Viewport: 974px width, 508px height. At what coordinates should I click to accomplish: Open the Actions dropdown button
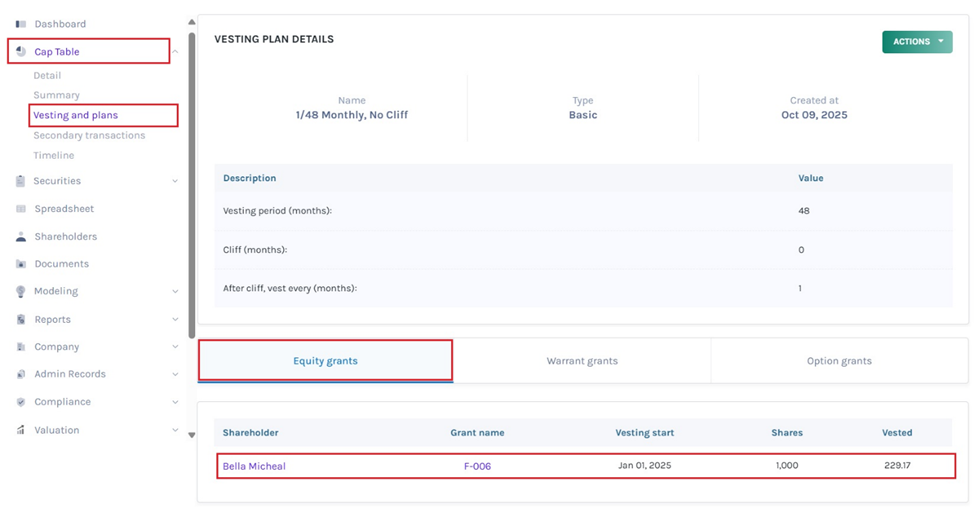(916, 42)
